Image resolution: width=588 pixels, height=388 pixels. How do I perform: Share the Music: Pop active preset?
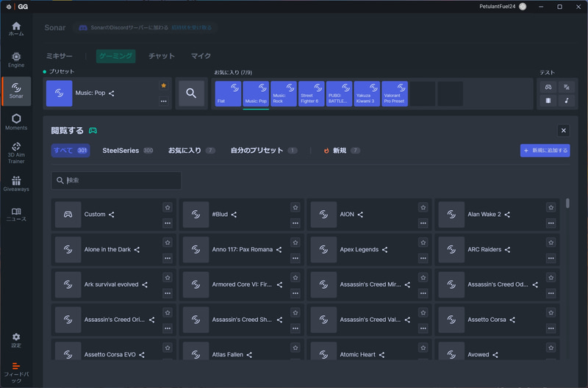tap(112, 93)
